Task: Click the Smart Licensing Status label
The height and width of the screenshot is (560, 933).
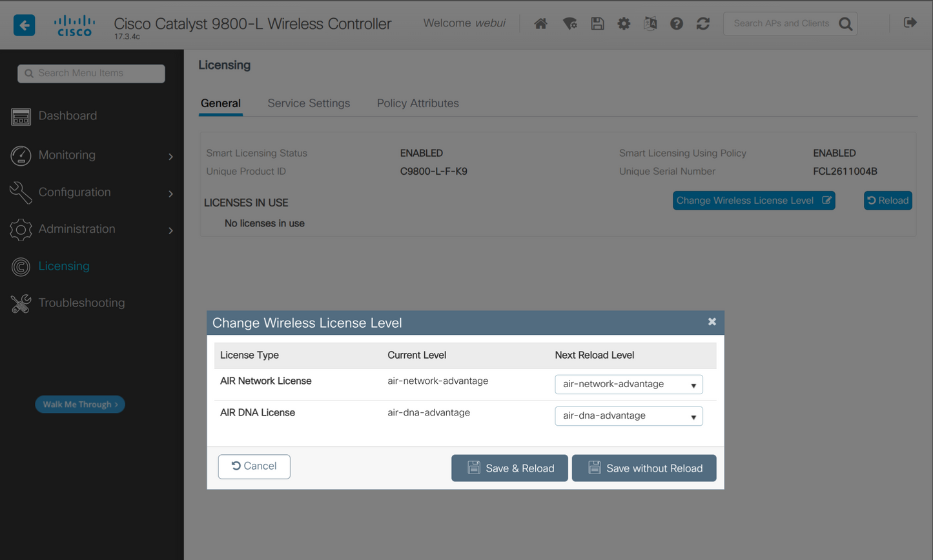Action: click(257, 154)
